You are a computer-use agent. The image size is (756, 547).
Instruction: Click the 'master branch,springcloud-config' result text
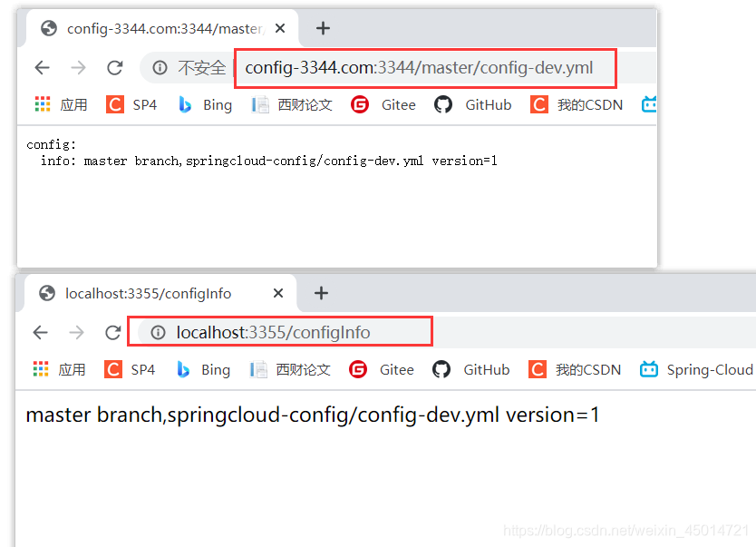point(313,415)
